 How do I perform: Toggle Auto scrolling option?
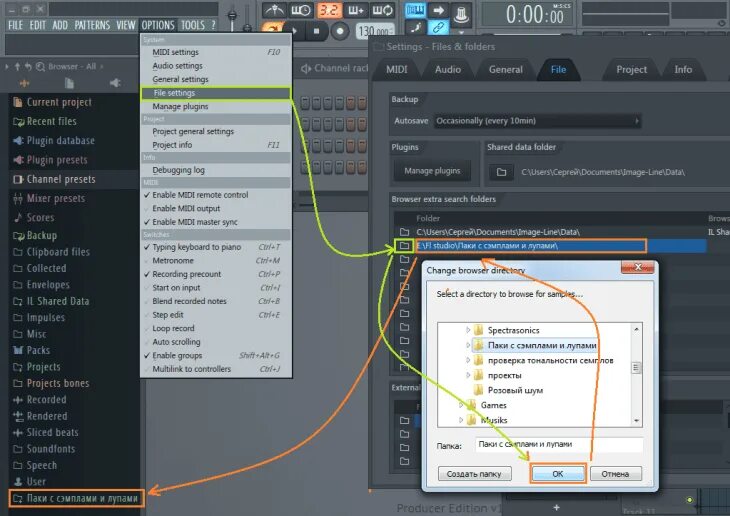[216, 342]
